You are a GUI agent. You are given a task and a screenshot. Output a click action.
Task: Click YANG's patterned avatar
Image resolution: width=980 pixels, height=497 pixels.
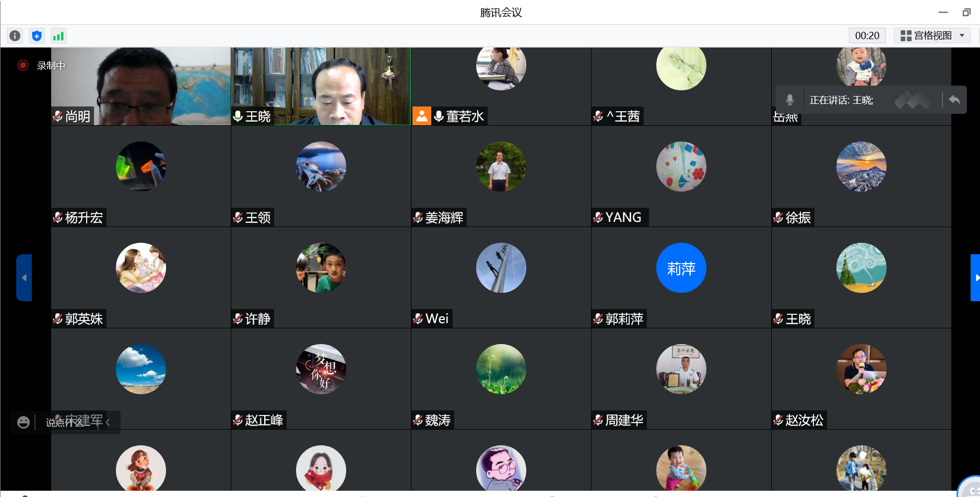pyautogui.click(x=681, y=167)
